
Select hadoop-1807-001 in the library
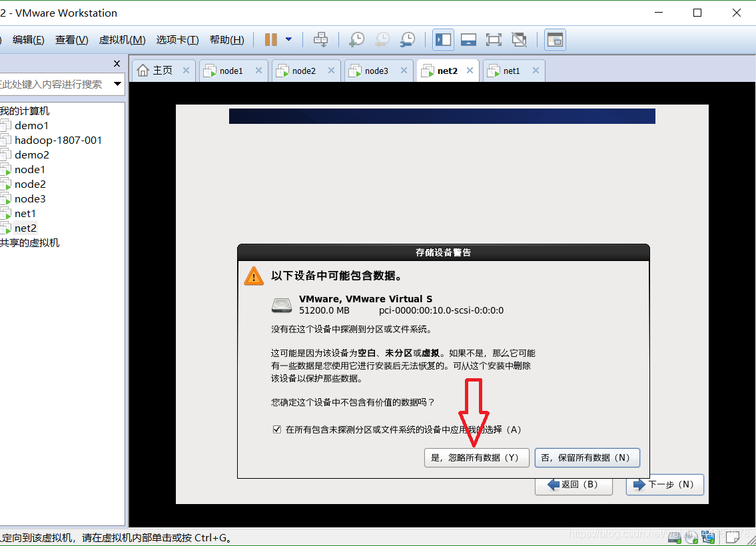tap(58, 140)
